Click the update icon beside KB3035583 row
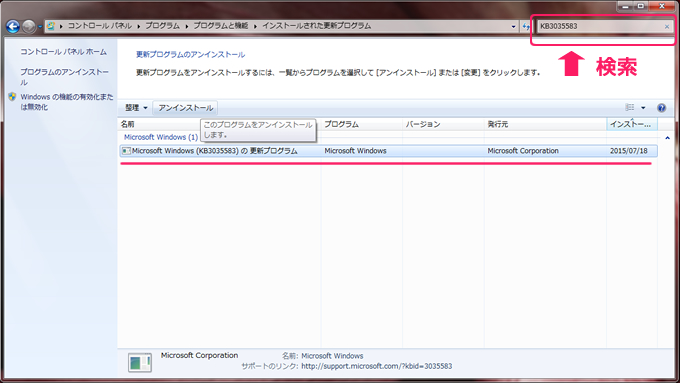The height and width of the screenshot is (383, 680). click(x=126, y=151)
